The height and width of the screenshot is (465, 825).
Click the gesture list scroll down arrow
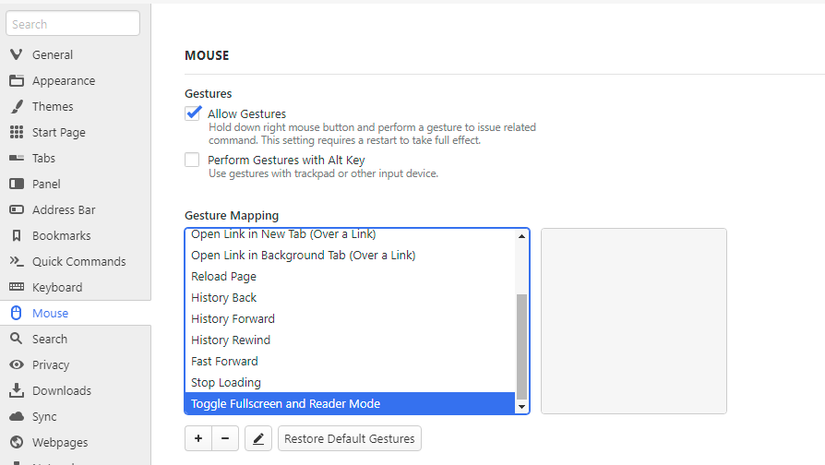(x=521, y=406)
